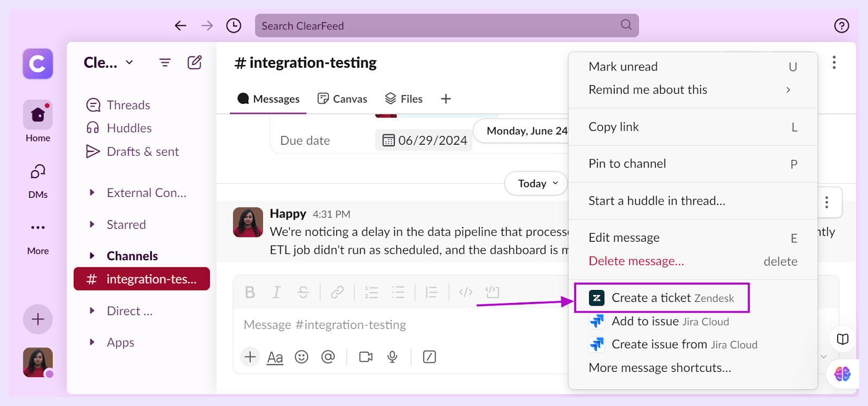Click the composer attach plus button
The width and height of the screenshot is (868, 406).
(x=250, y=357)
